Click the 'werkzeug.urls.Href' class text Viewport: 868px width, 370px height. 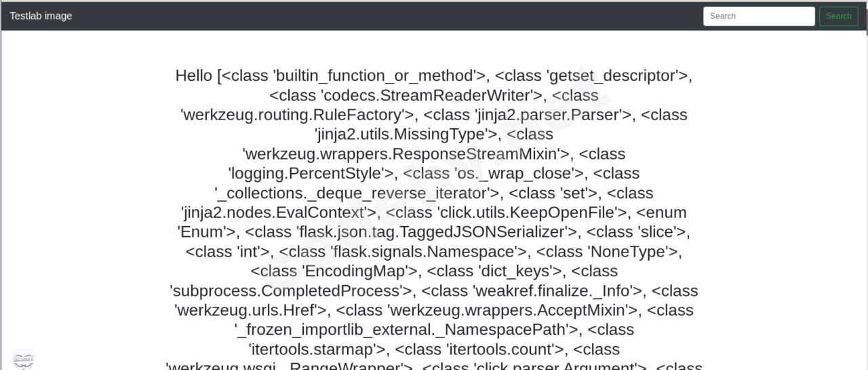[251, 310]
